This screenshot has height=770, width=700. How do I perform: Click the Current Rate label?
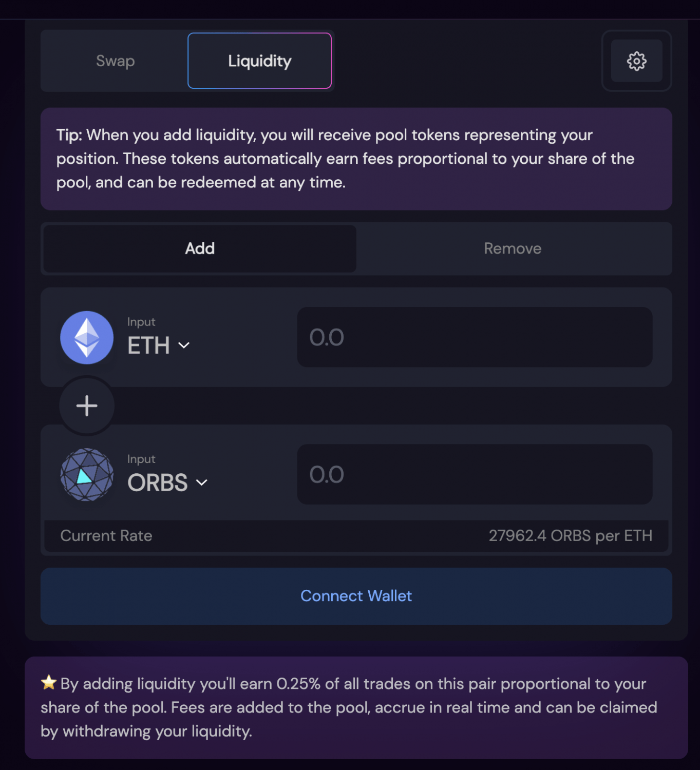pyautogui.click(x=106, y=536)
